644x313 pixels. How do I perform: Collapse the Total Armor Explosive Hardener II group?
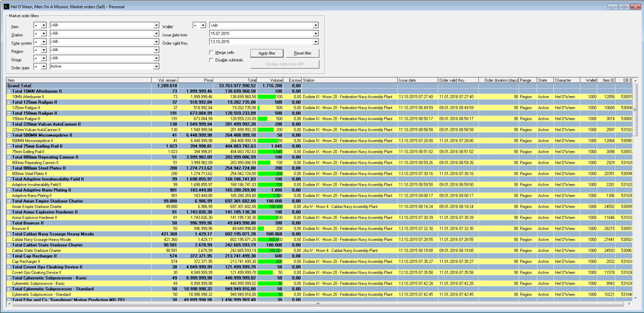(9, 212)
